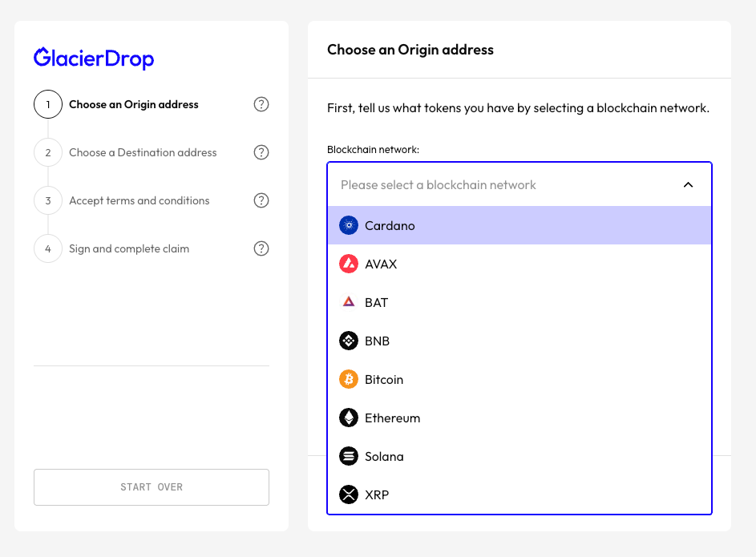Click the Ethereum diamond logo icon
Screen dimensions: 756x557
[x=349, y=418]
